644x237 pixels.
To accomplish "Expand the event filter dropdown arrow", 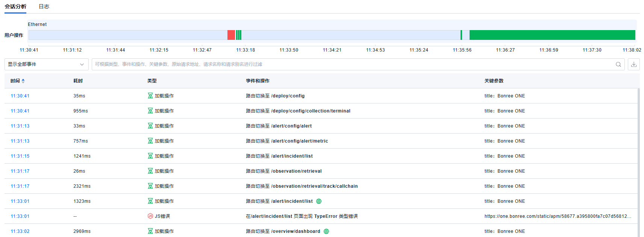I will coord(82,64).
